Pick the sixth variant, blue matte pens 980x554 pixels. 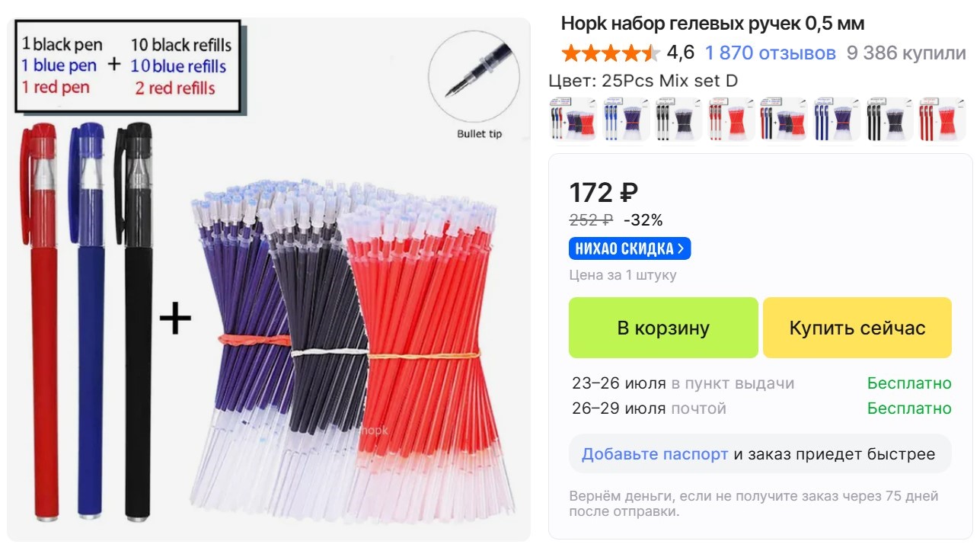click(x=836, y=119)
